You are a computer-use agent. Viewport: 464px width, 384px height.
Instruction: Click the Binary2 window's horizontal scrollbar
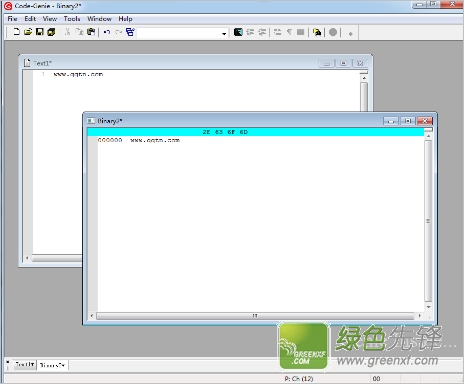tap(255, 315)
